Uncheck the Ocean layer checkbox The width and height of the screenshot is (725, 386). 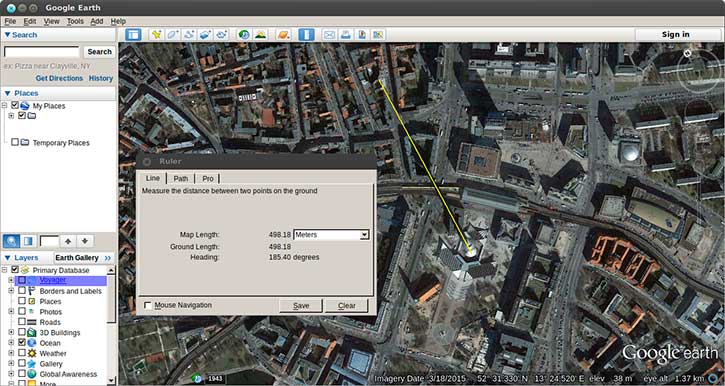[x=21, y=343]
